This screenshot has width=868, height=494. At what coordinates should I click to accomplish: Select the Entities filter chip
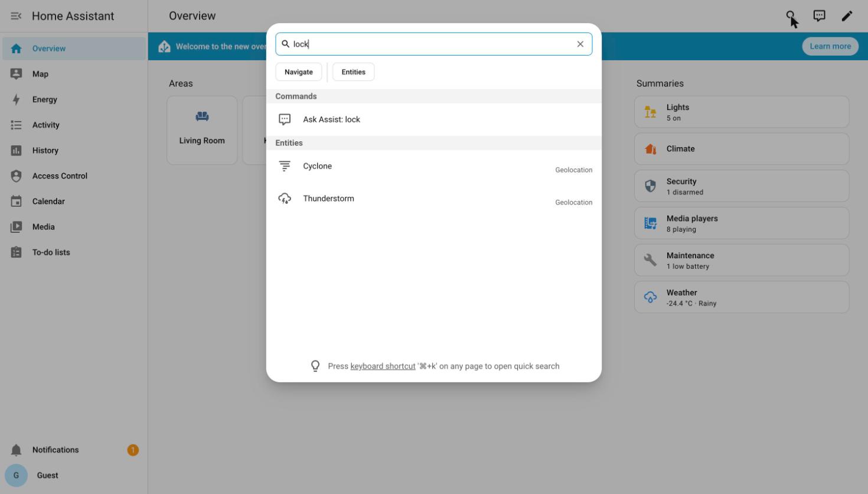(353, 72)
